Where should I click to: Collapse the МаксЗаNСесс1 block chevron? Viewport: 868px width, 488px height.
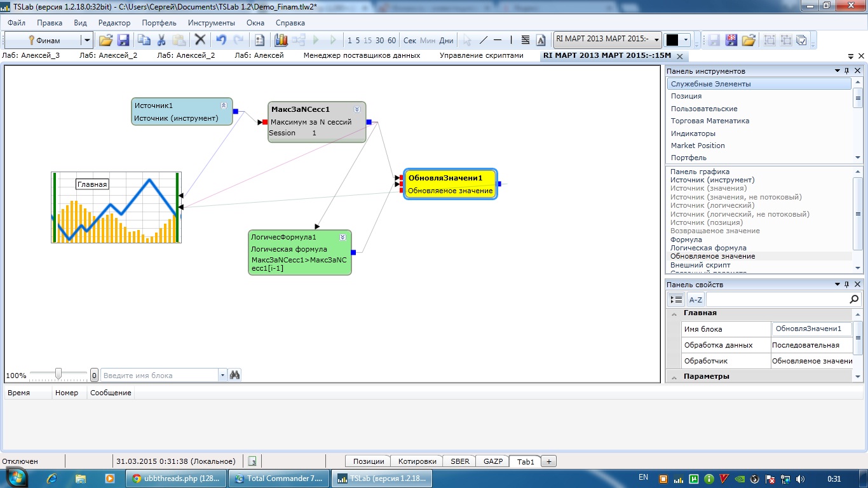[x=357, y=109]
